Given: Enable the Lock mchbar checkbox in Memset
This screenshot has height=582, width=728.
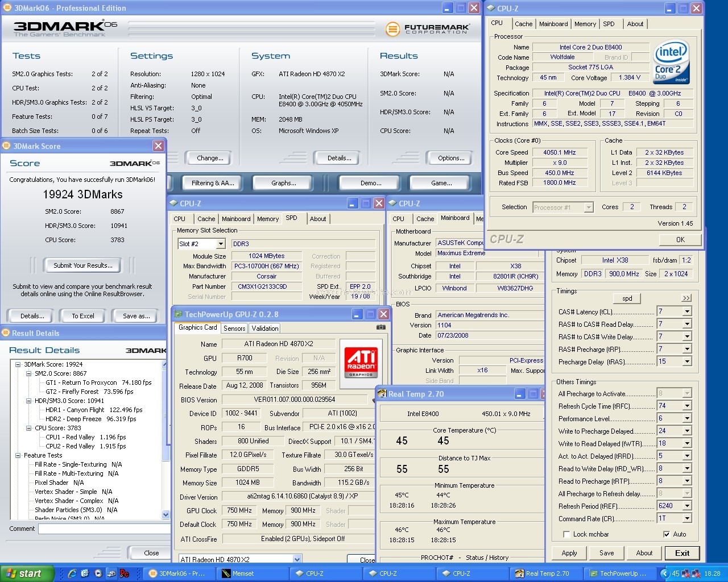Looking at the screenshot, I should (x=566, y=534).
